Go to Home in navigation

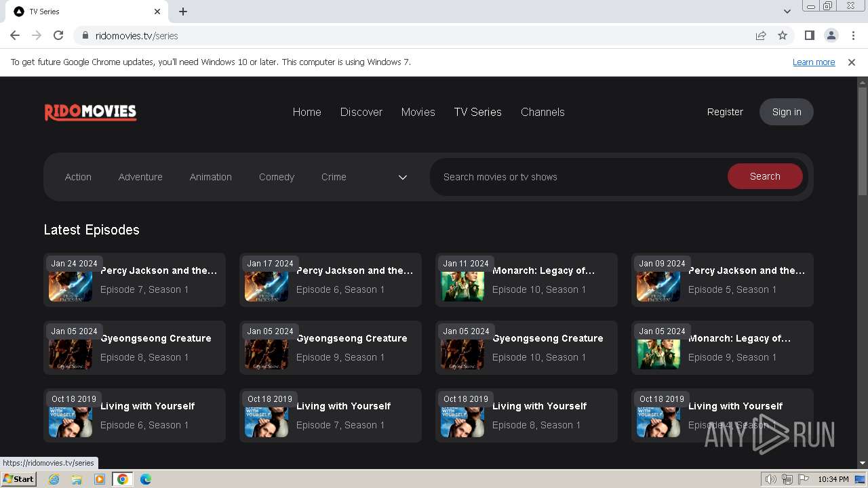pyautogui.click(x=307, y=112)
